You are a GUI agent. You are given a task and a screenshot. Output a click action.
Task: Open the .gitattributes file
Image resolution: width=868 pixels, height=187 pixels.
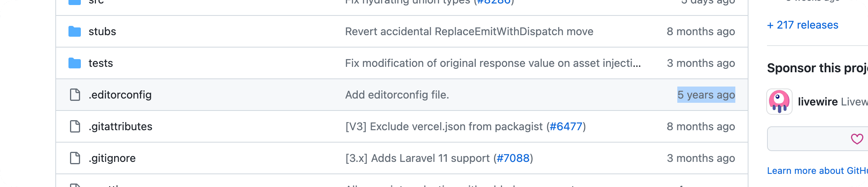coord(120,126)
